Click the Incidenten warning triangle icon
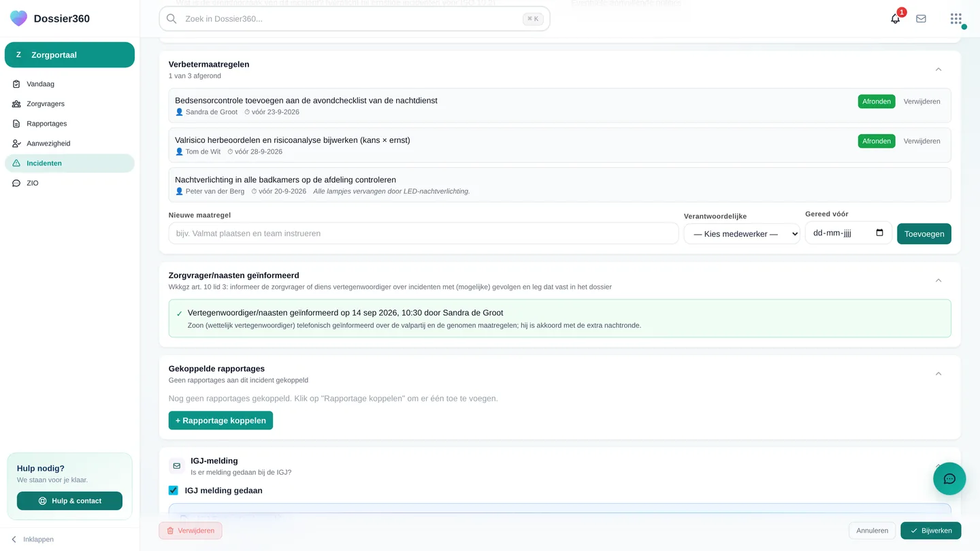980x551 pixels. (x=16, y=163)
